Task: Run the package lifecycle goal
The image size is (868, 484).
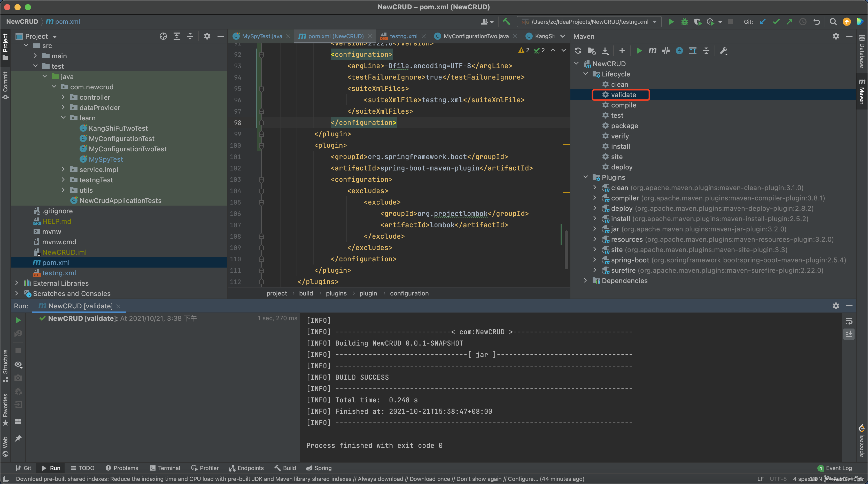Action: click(x=624, y=126)
